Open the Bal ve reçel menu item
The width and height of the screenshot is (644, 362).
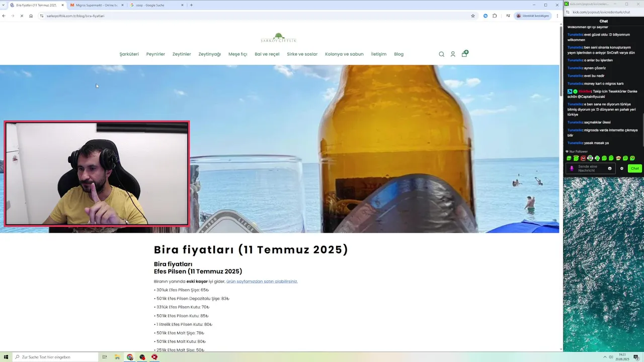[x=267, y=54]
